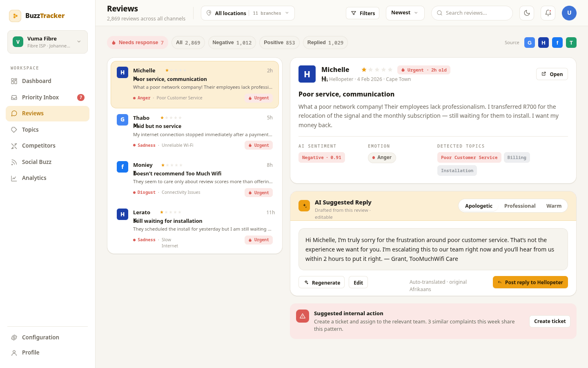
Task: Click the BuzzTracker logo icon
Action: pyautogui.click(x=15, y=16)
